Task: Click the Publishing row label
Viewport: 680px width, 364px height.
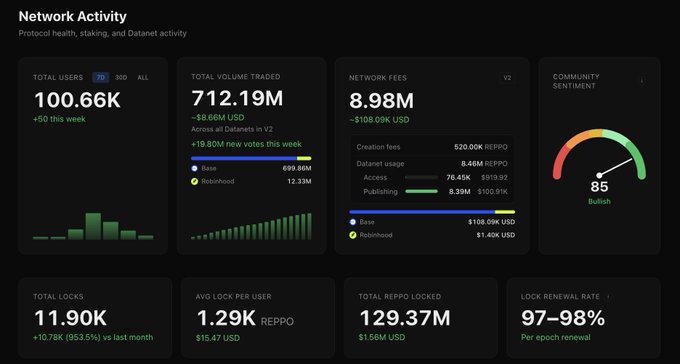Action: [380, 191]
